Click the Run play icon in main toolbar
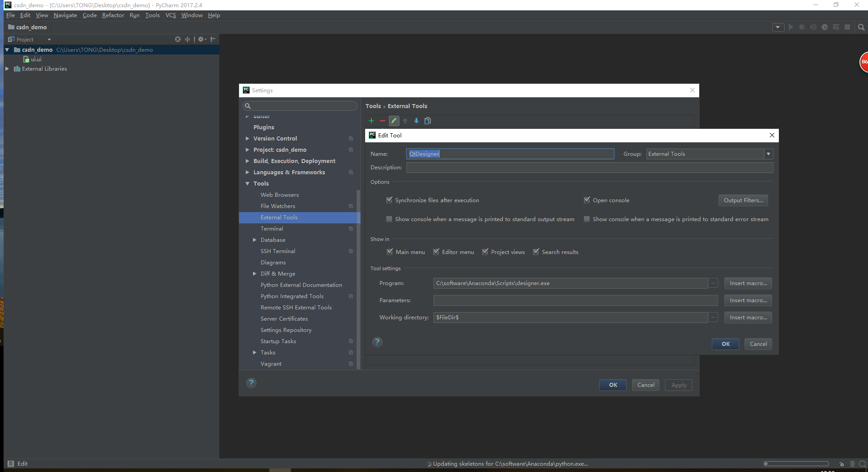 click(x=791, y=27)
